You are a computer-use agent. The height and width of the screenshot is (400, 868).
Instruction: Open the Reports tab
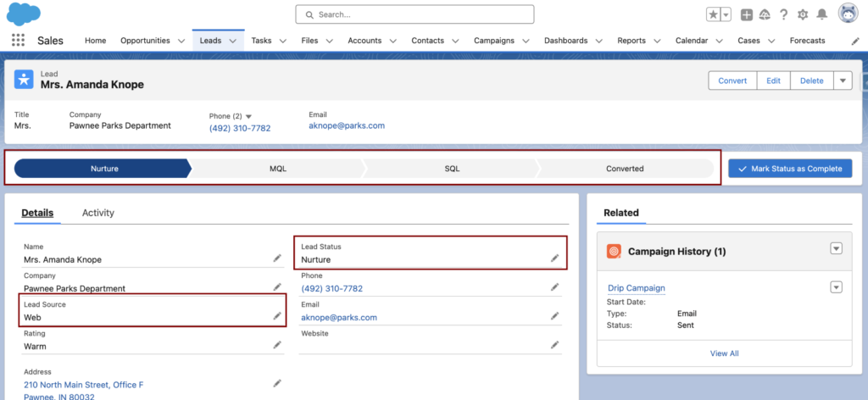631,41
